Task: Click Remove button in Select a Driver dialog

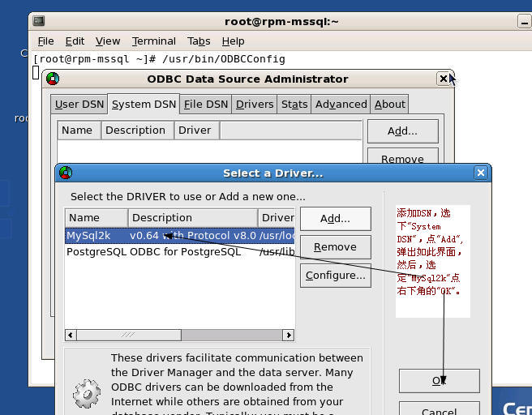Action: (335, 247)
